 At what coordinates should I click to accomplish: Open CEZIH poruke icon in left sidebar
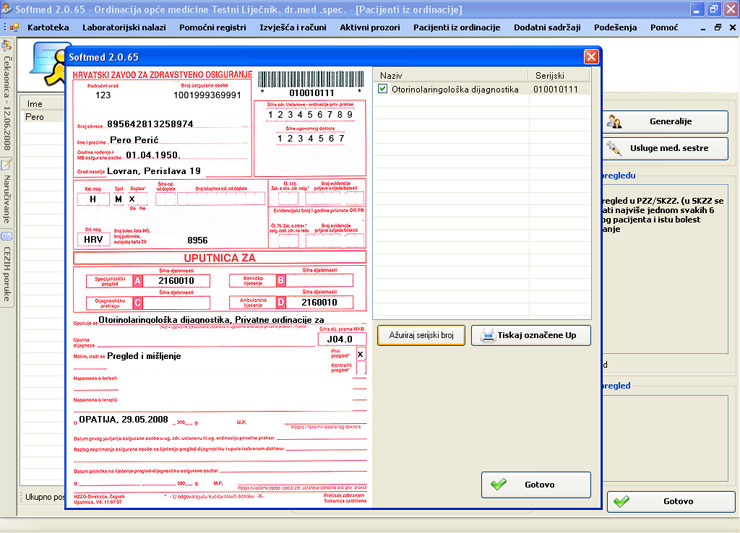pos(6,236)
